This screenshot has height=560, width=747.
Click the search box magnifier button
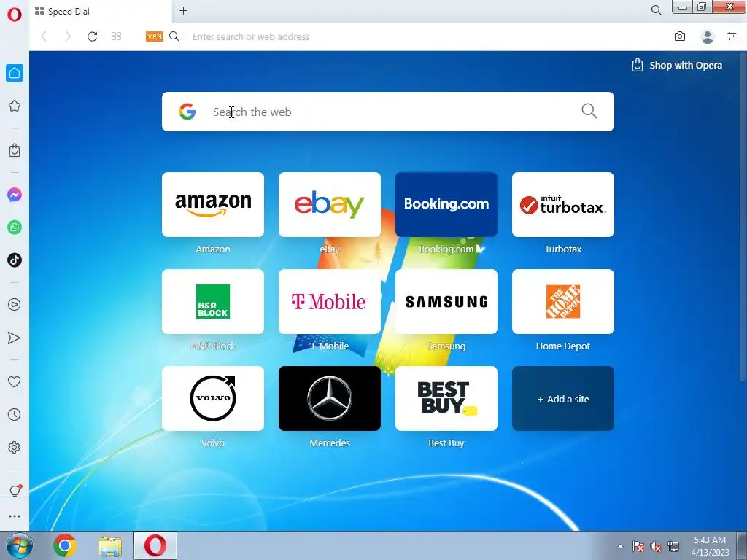(589, 111)
